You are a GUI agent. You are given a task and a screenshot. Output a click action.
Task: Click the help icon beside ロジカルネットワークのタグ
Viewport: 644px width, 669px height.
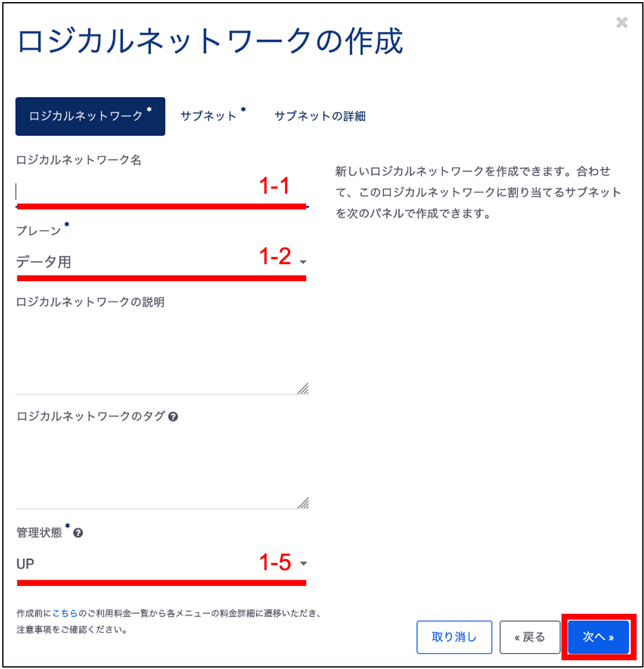point(173,417)
